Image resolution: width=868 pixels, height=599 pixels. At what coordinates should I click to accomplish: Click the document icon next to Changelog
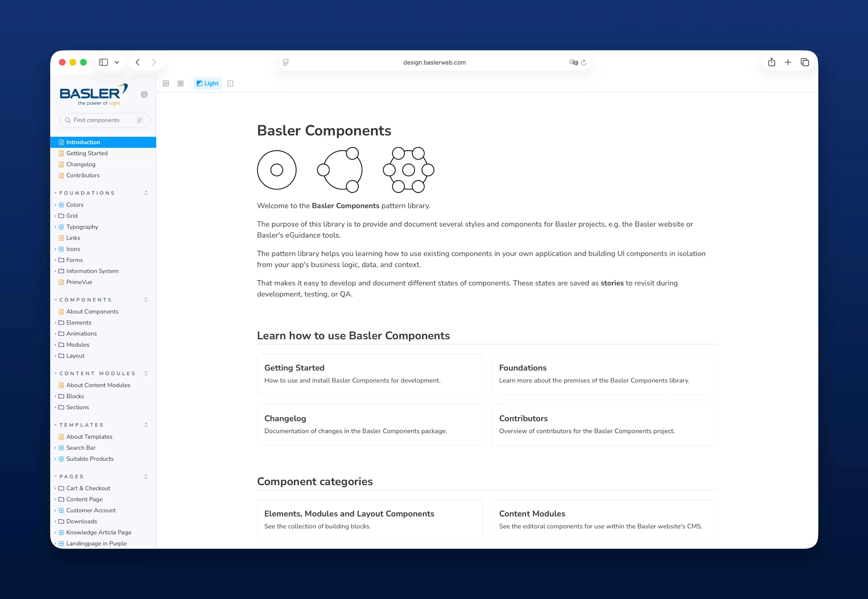61,164
